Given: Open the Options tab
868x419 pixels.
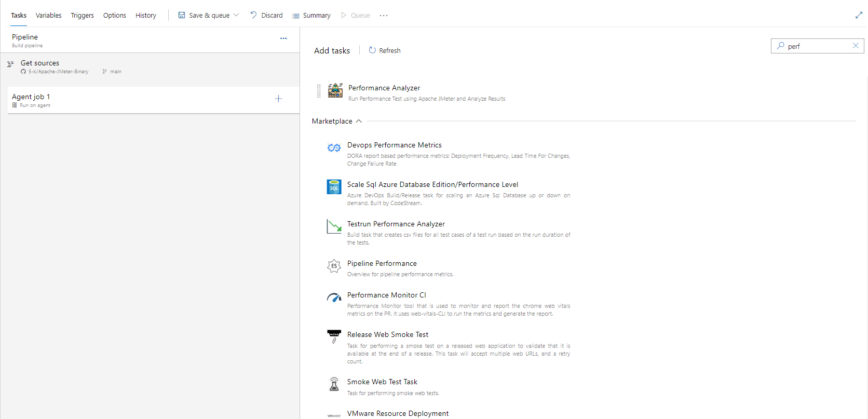Looking at the screenshot, I should tap(115, 15).
